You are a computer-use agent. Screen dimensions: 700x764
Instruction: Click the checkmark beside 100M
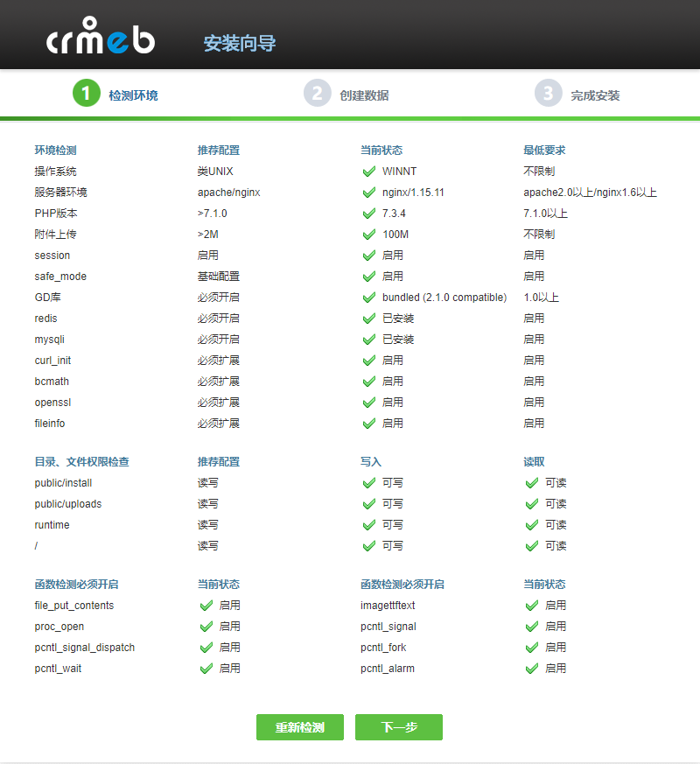pyautogui.click(x=369, y=235)
